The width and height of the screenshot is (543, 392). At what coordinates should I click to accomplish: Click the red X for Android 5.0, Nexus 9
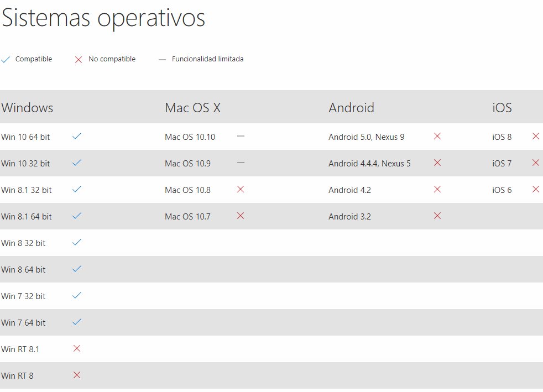coord(437,136)
